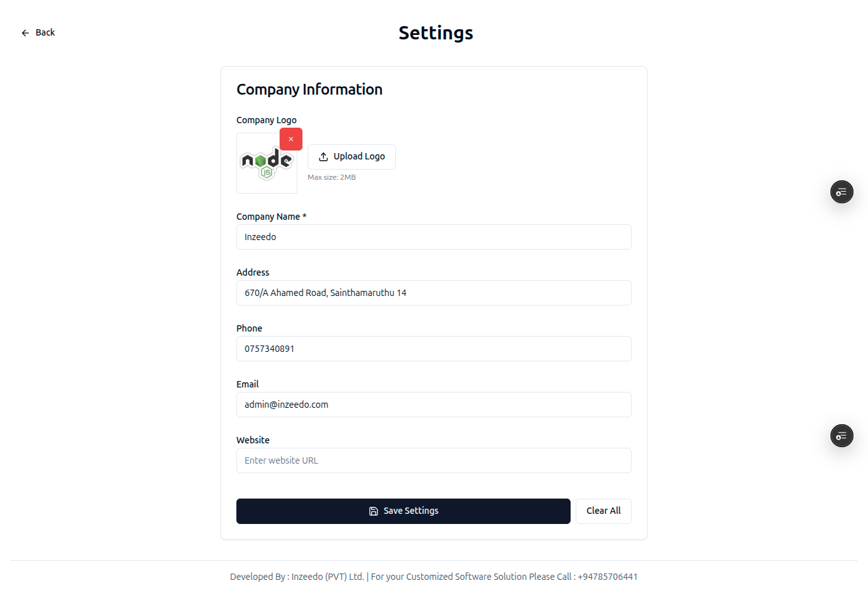Click the Settings page heading
Image resolution: width=868 pixels, height=604 pixels.
435,33
